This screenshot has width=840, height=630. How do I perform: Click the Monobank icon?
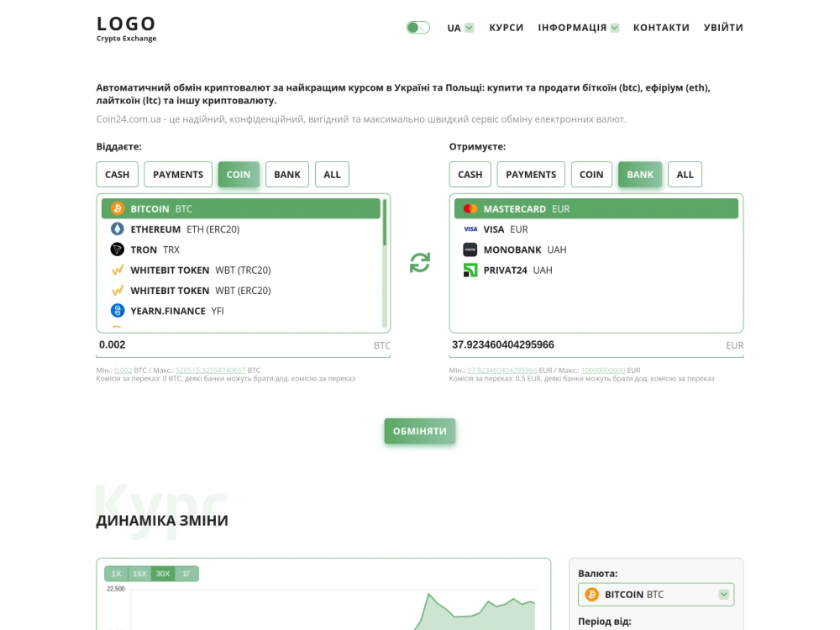point(470,249)
